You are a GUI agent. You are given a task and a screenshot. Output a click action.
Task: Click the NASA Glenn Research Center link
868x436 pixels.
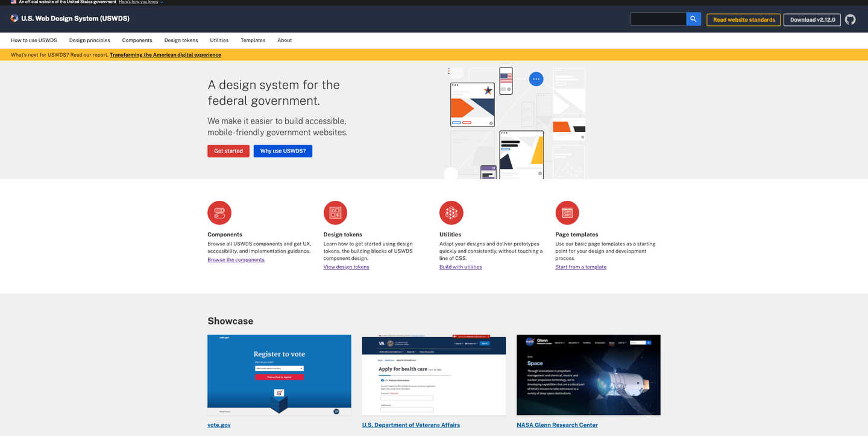point(557,425)
